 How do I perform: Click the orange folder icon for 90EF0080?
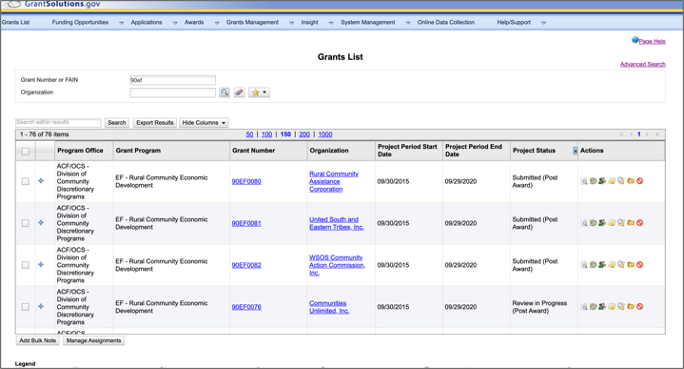(630, 181)
